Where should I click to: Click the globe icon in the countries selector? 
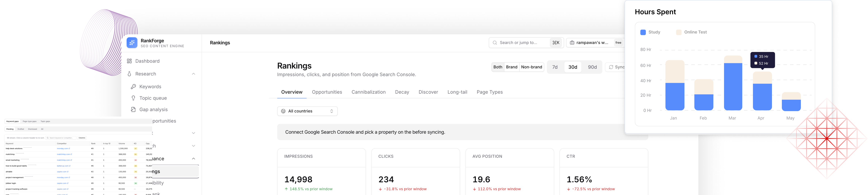pos(283,111)
